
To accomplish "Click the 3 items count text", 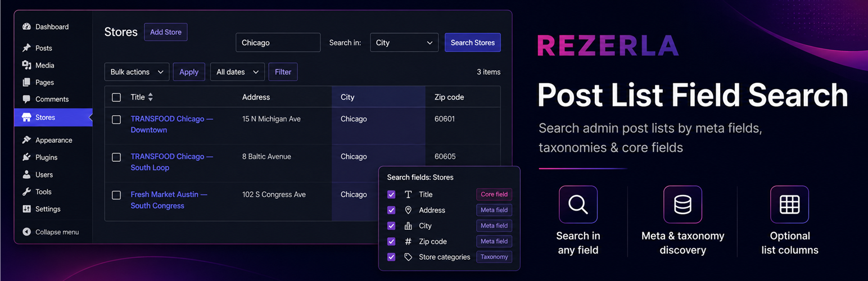I will tap(489, 72).
